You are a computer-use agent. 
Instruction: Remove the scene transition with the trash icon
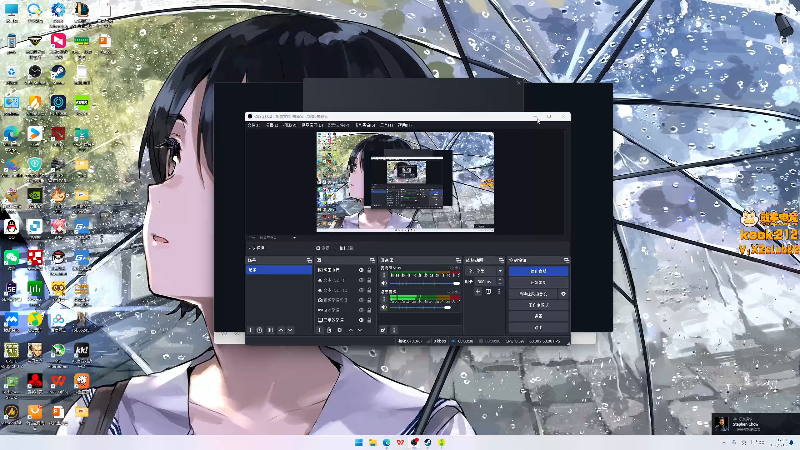[488, 291]
